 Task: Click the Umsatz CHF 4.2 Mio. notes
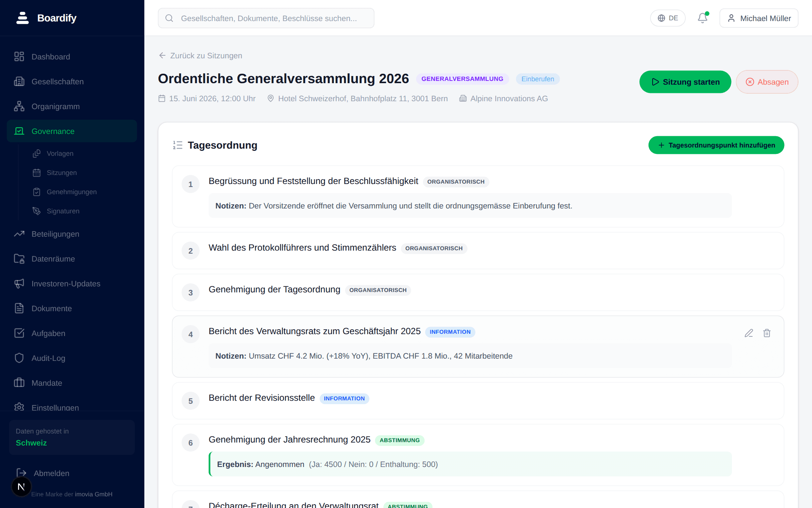pyautogui.click(x=470, y=356)
